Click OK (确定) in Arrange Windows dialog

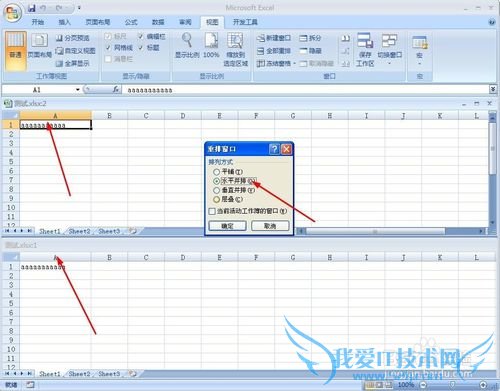click(x=227, y=226)
